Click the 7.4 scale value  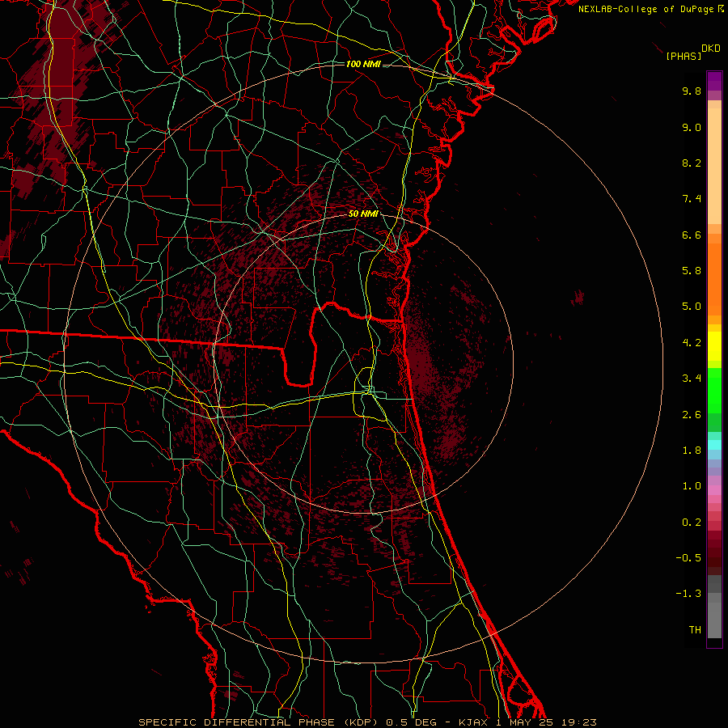692,199
